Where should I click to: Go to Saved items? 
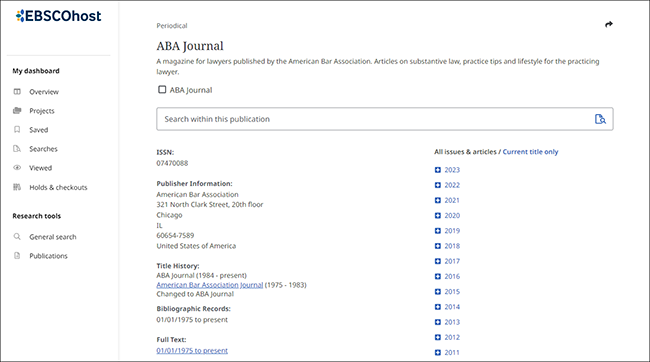pos(39,130)
